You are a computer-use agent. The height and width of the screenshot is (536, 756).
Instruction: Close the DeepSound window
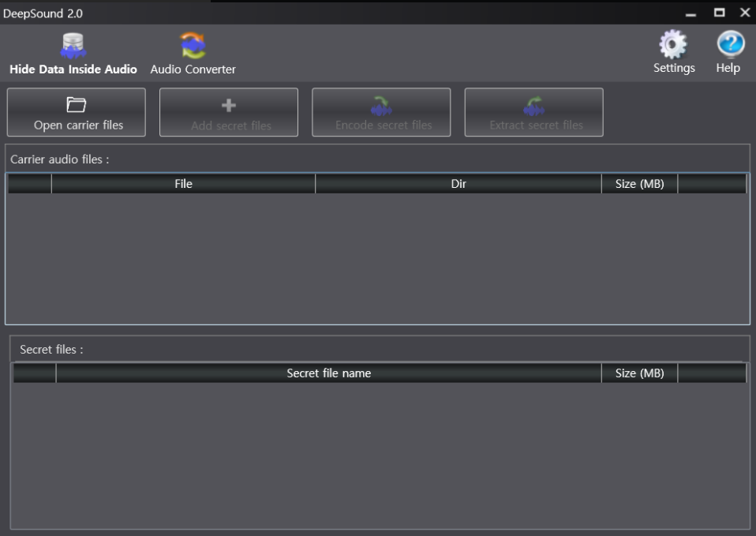tap(745, 13)
